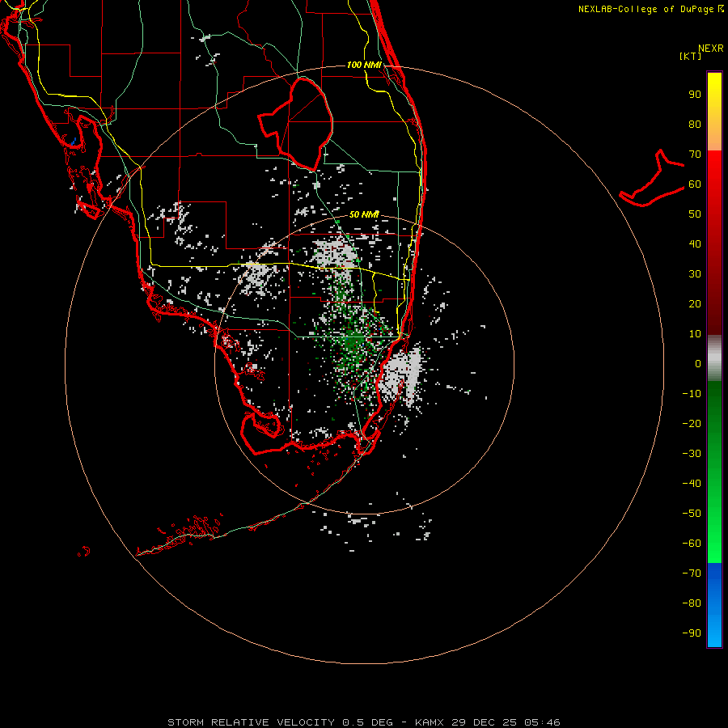The height and width of the screenshot is (728, 728).
Task: Click the 70 value on the velocity scale
Action: [695, 154]
